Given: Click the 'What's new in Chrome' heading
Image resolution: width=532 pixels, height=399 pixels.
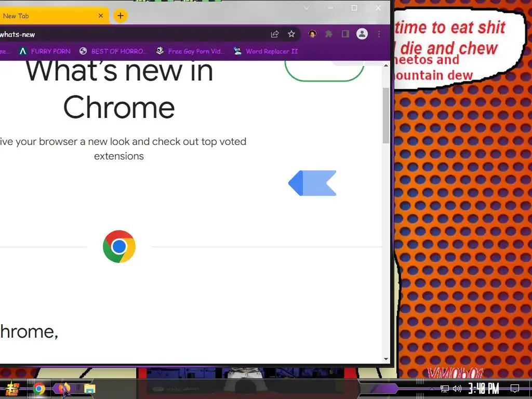Looking at the screenshot, I should [119, 90].
